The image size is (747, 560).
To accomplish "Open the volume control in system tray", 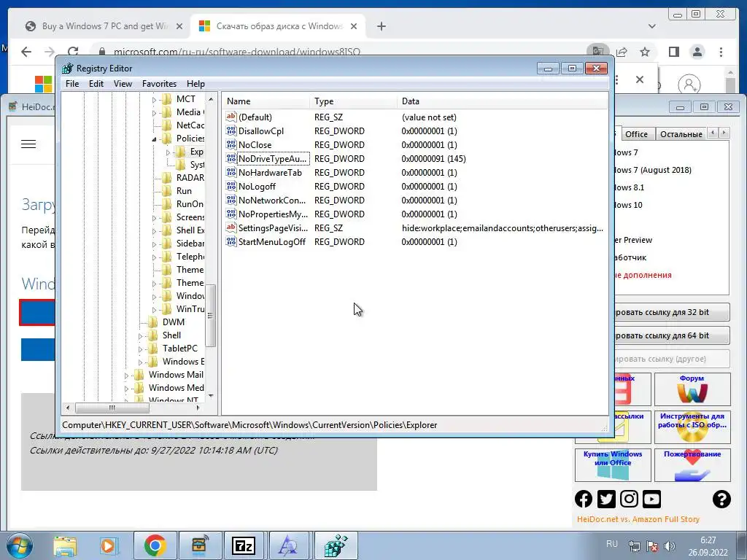I will (x=670, y=545).
